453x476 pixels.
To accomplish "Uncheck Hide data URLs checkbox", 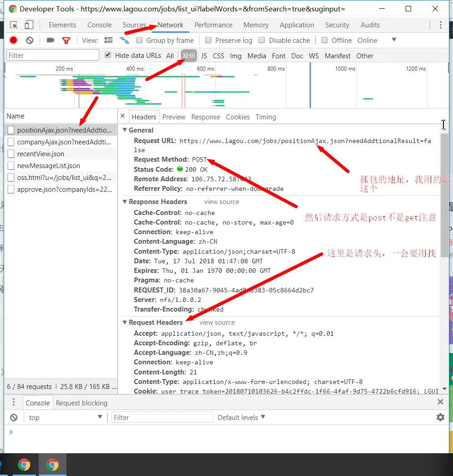I will 108,55.
